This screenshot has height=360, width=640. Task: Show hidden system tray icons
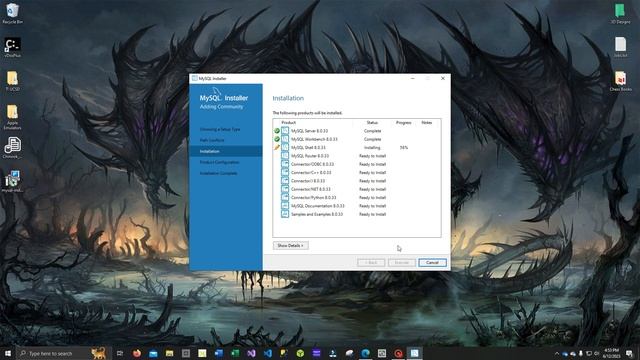(557, 353)
